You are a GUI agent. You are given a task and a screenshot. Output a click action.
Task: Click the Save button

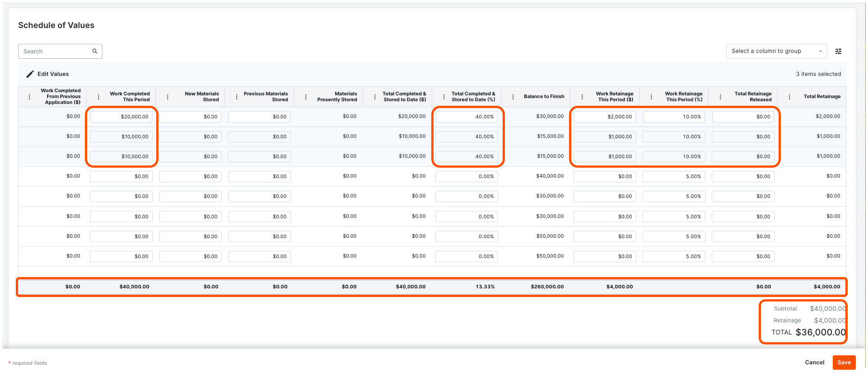[x=844, y=363]
